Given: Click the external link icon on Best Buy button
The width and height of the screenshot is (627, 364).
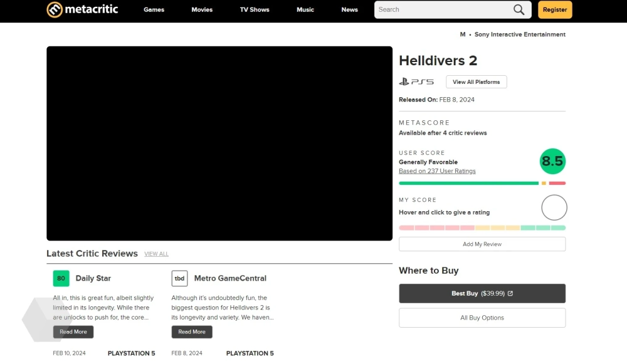Looking at the screenshot, I should (x=510, y=293).
